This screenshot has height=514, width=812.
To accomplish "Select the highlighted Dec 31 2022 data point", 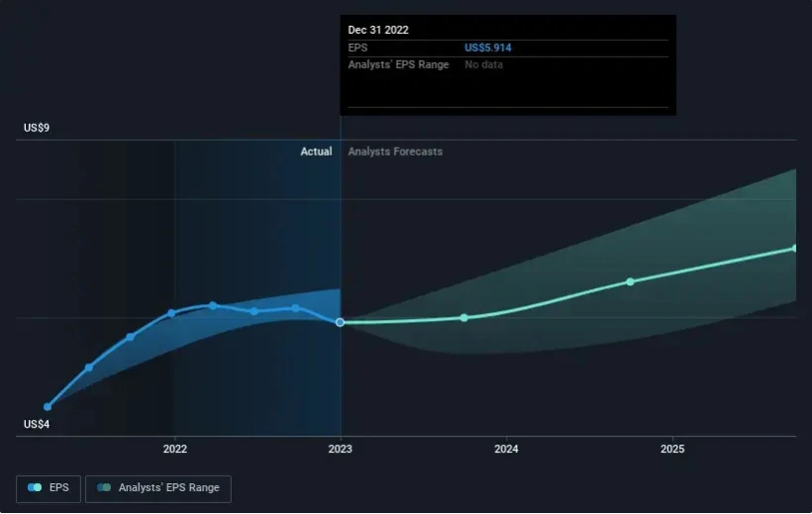I will pyautogui.click(x=341, y=322).
